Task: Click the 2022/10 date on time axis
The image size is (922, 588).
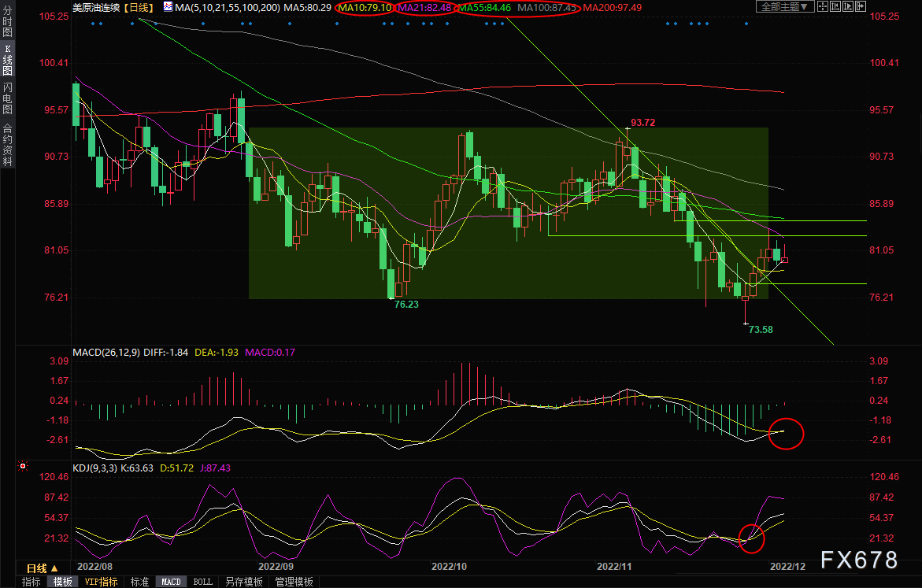Action: [450, 566]
